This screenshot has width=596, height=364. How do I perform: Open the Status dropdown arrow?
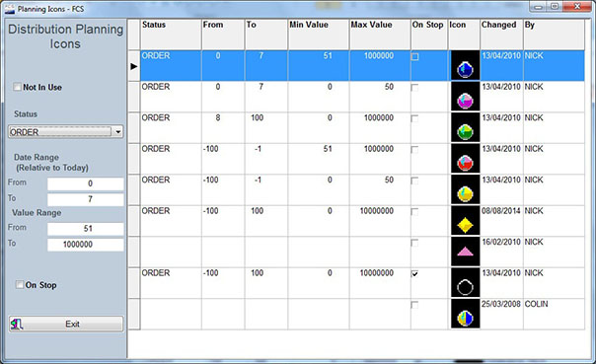tap(118, 132)
